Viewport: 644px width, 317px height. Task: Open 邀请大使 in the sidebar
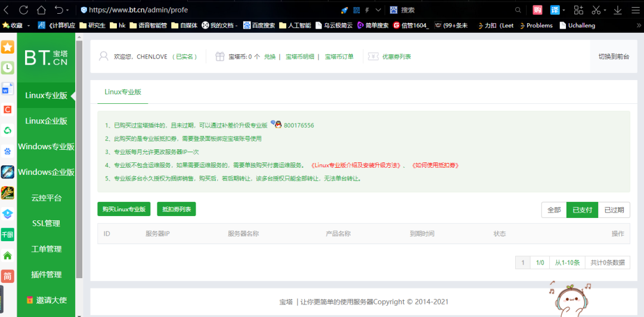click(x=46, y=300)
